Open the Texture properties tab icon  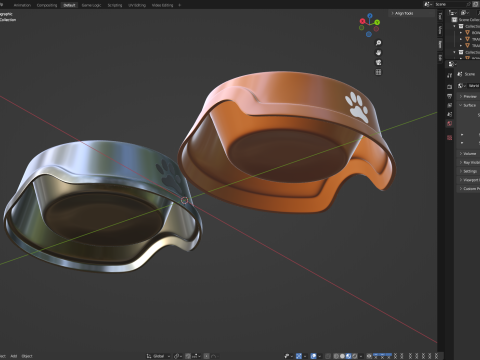(x=450, y=137)
